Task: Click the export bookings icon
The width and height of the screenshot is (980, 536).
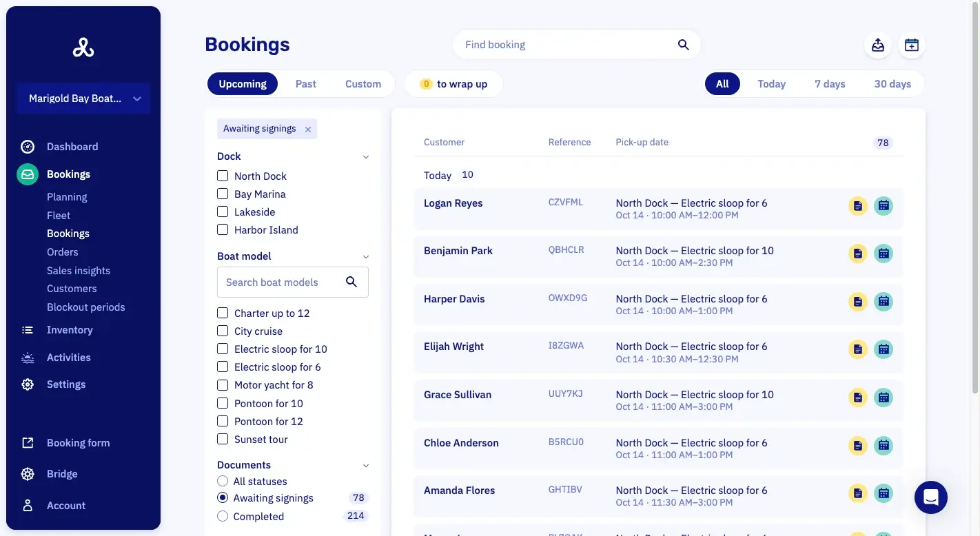Action: (x=878, y=45)
